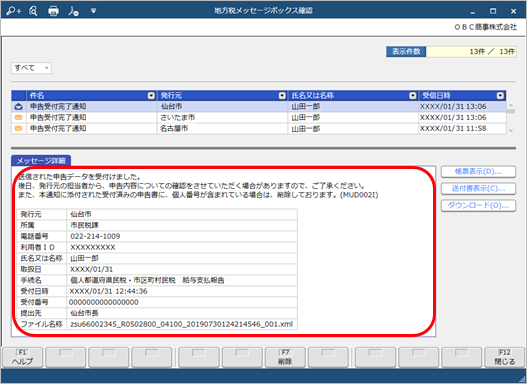
Task: Click the printer icon in title bar
Action: (x=53, y=11)
